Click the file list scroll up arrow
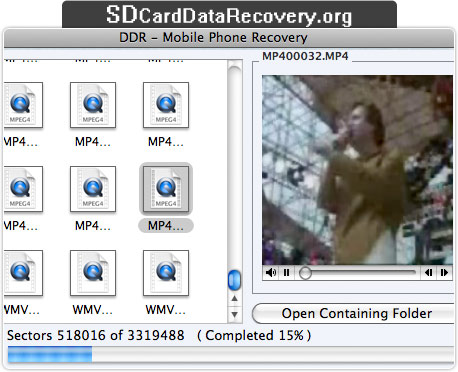This screenshot has width=458, height=372. pos(235,298)
